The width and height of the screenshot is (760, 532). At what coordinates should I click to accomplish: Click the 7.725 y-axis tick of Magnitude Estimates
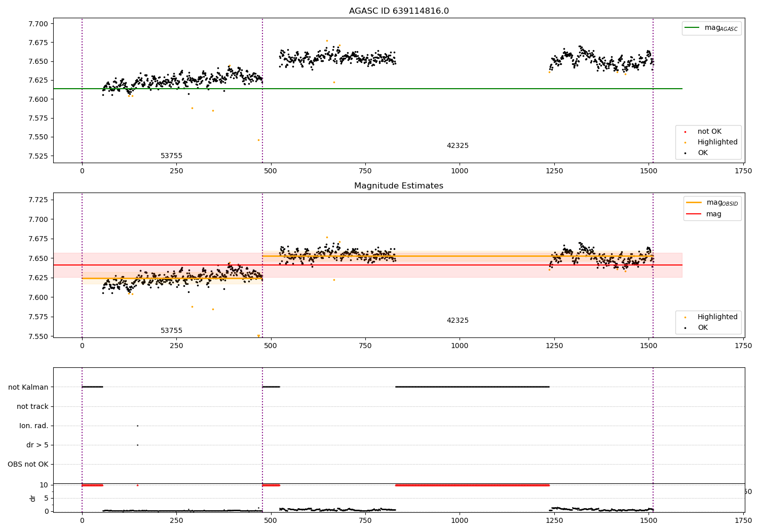click(x=38, y=200)
